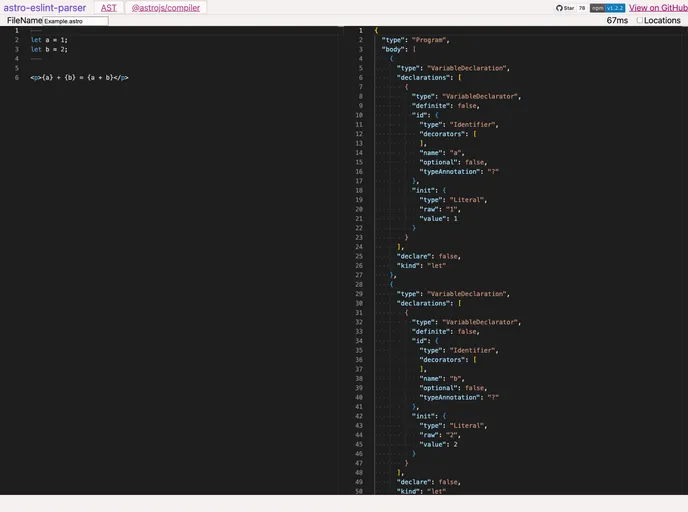Screen dimensions: 688x512
Task: Click '"init": {' on line 18
Action: click(429, 190)
